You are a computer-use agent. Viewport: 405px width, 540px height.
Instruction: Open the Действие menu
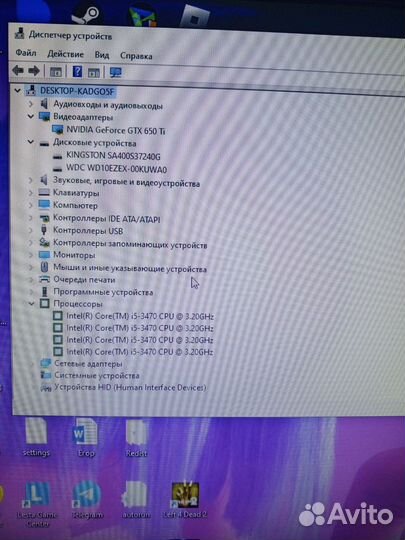[65, 54]
